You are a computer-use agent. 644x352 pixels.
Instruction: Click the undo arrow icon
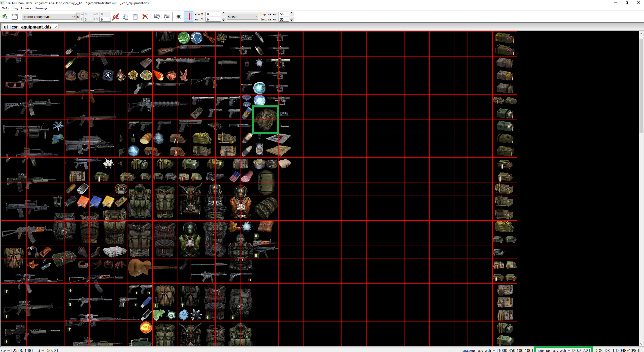coord(157,17)
